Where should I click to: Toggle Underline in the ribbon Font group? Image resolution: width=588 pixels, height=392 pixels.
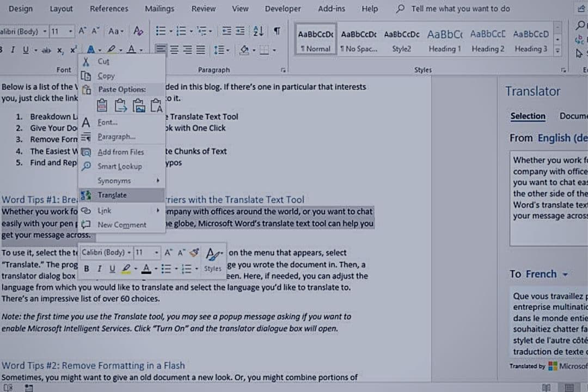point(26,50)
